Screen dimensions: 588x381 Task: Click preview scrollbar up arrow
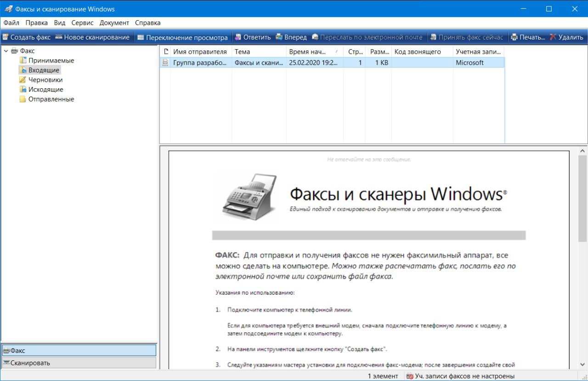point(582,150)
